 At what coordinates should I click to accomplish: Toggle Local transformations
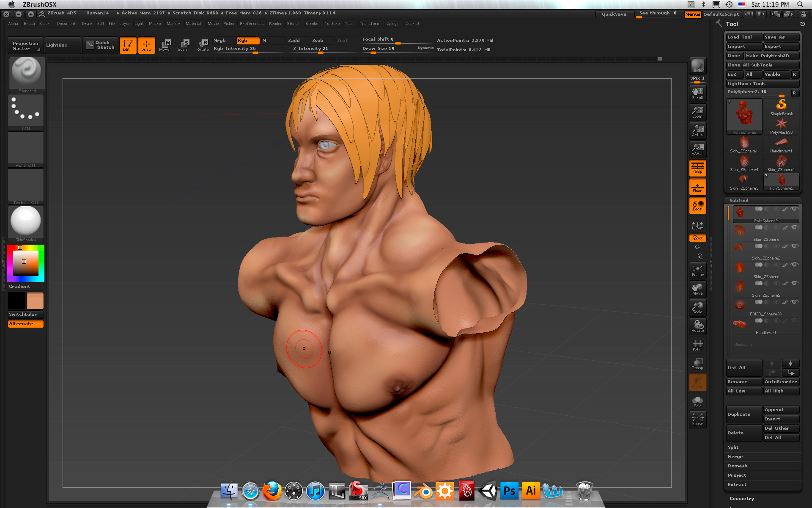(x=697, y=205)
